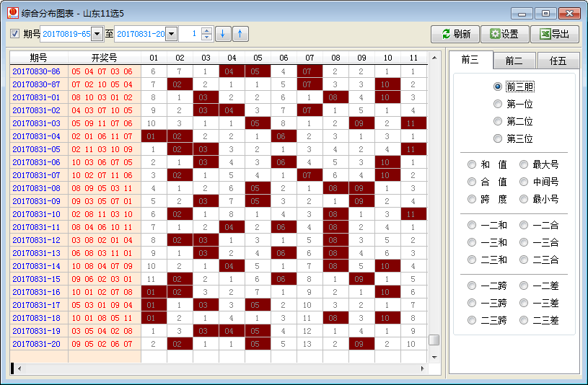The height and width of the screenshot is (385, 588).
Task: Switch to the 任五 tab
Action: (x=558, y=61)
